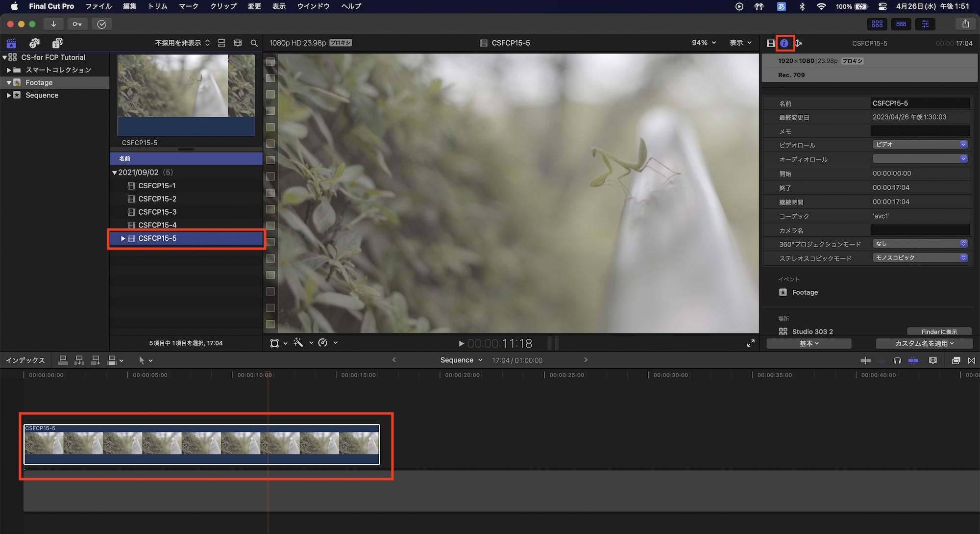Open the Transitions browser icon

[x=971, y=360]
